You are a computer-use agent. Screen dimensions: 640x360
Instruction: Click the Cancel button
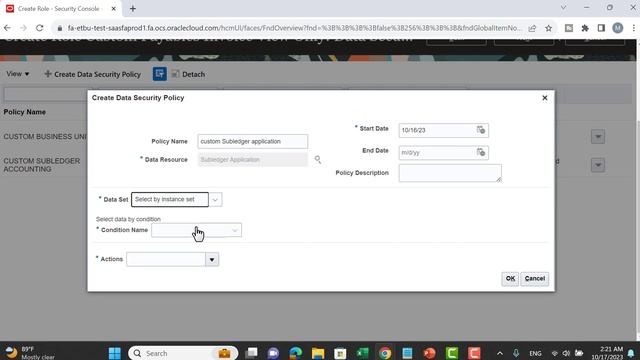(535, 279)
